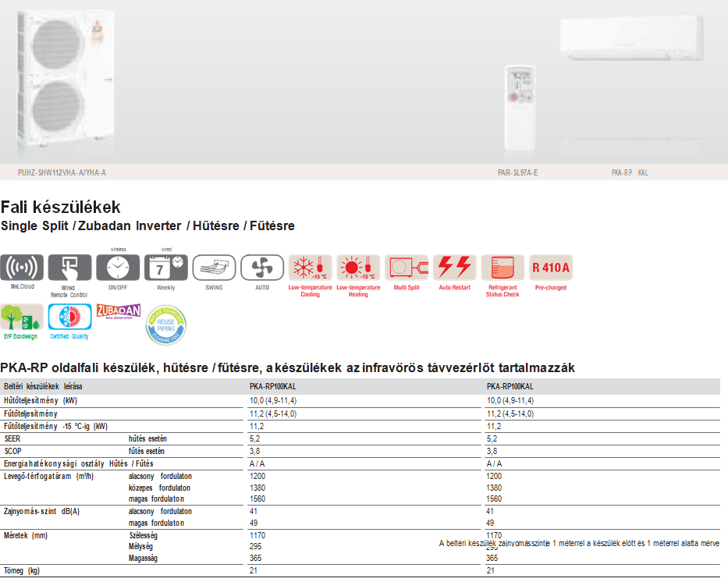Screen dimensions: 728x582
Task: Click the Reuse Piping round badge
Action: (x=165, y=325)
